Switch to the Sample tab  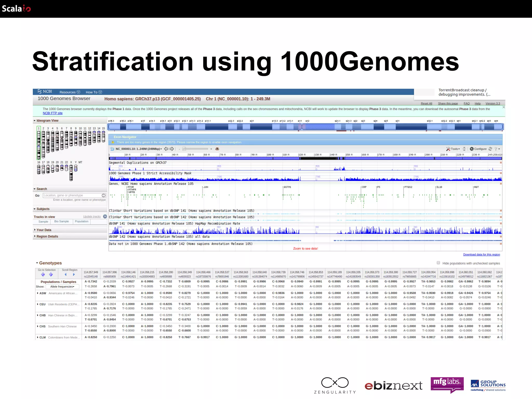[x=43, y=222]
